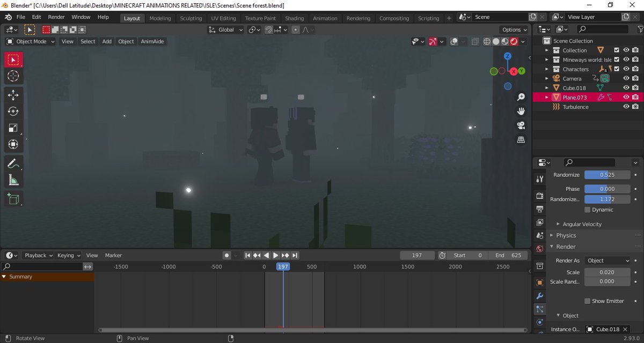
Task: Click the Use Preview Range clock icon
Action: (442, 256)
